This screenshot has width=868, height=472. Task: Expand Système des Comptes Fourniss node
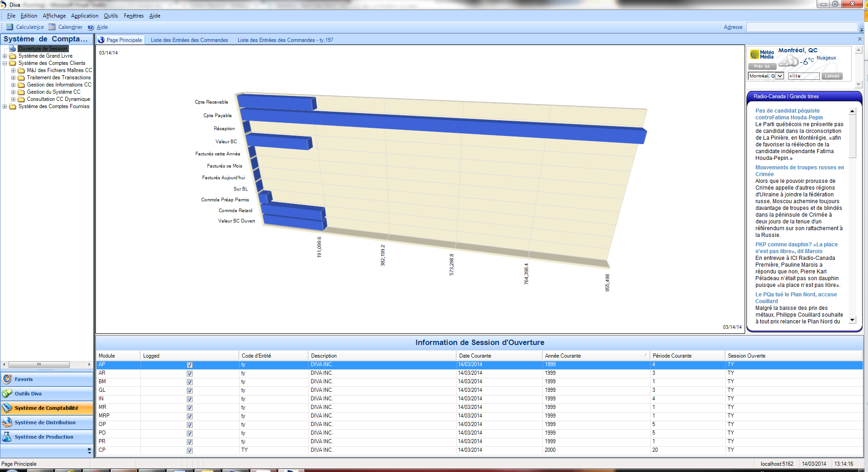(5, 107)
